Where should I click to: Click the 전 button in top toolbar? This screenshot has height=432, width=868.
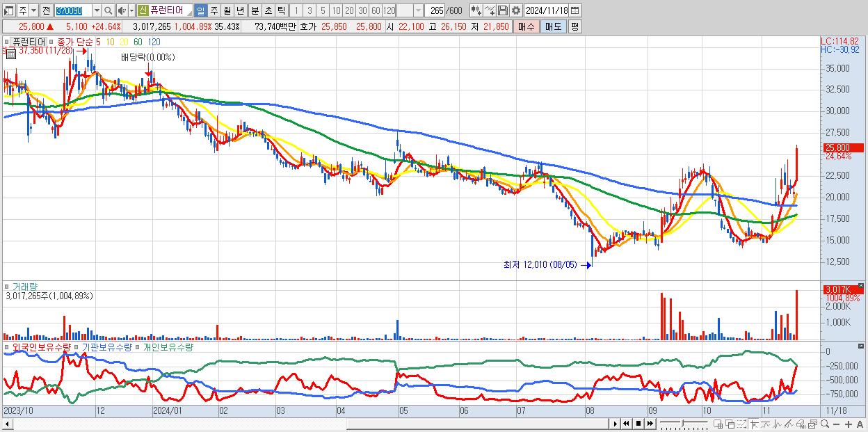pos(46,10)
